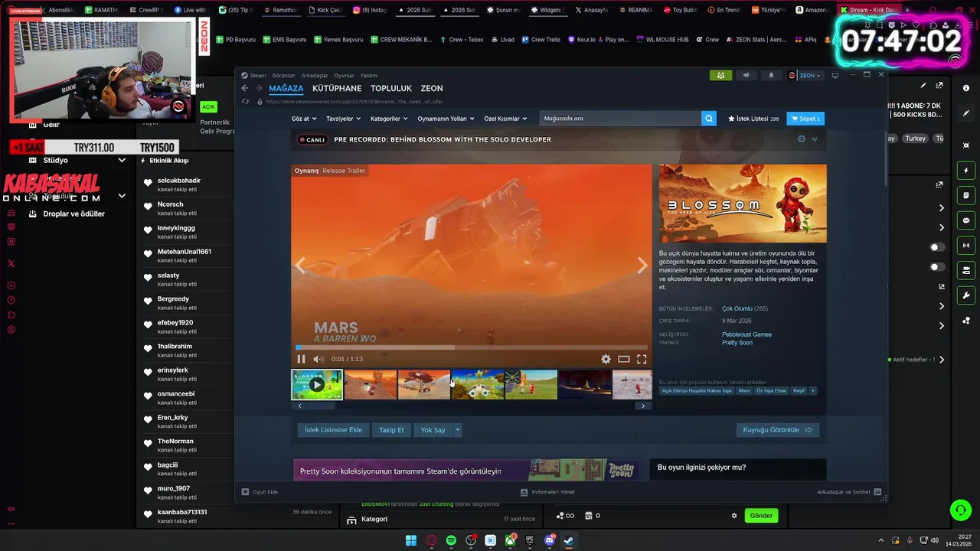
Task: Click the wrench icon in Kick sidebar
Action: click(966, 295)
